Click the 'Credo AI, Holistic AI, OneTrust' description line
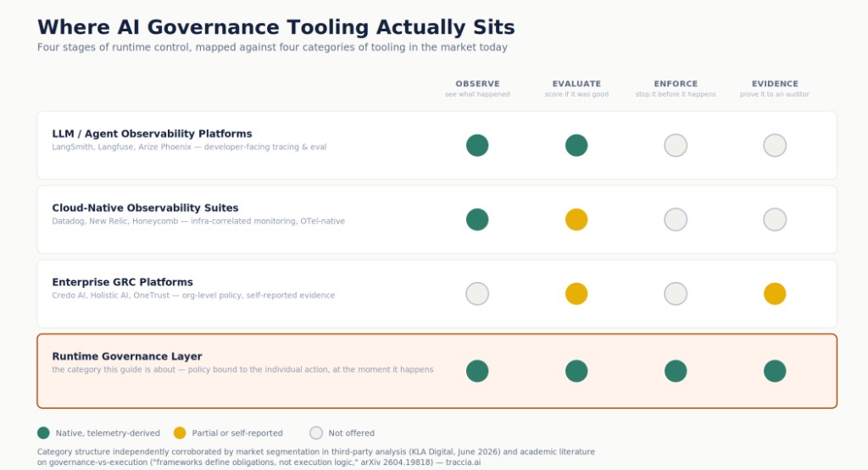 [x=193, y=296]
